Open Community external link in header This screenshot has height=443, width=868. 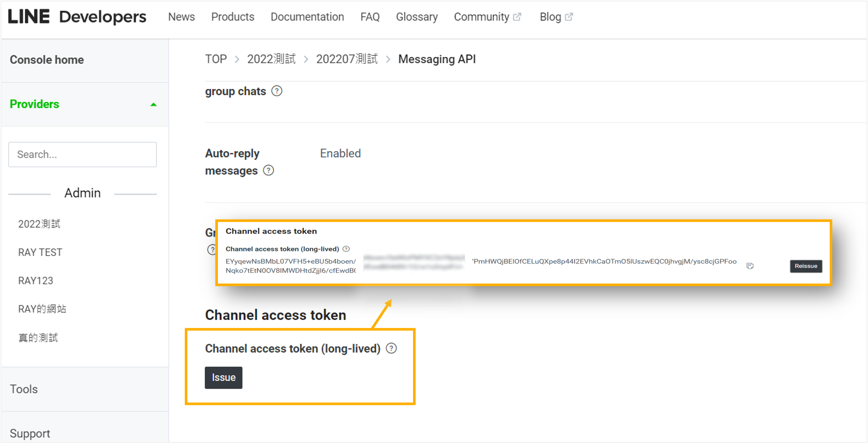tap(487, 17)
